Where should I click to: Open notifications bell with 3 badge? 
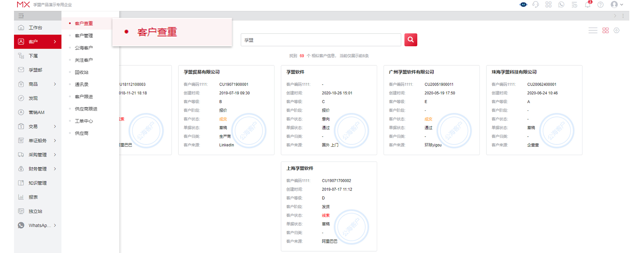point(588,5)
